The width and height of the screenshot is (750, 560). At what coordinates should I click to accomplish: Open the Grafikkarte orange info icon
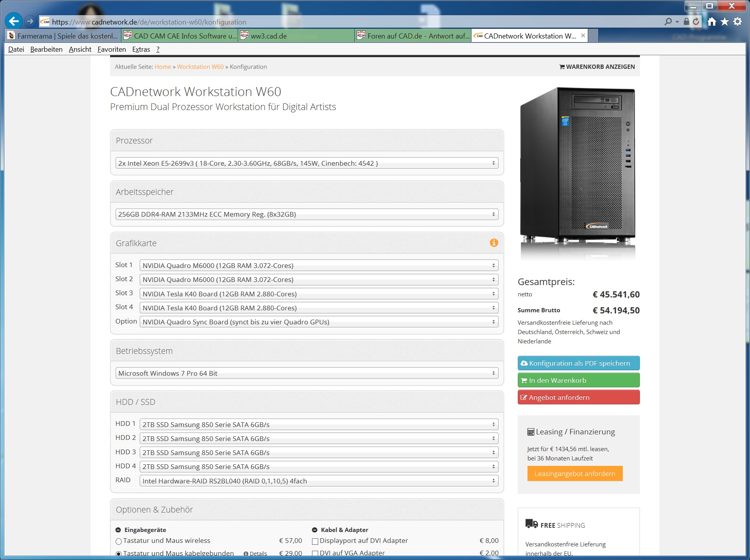[x=494, y=243]
